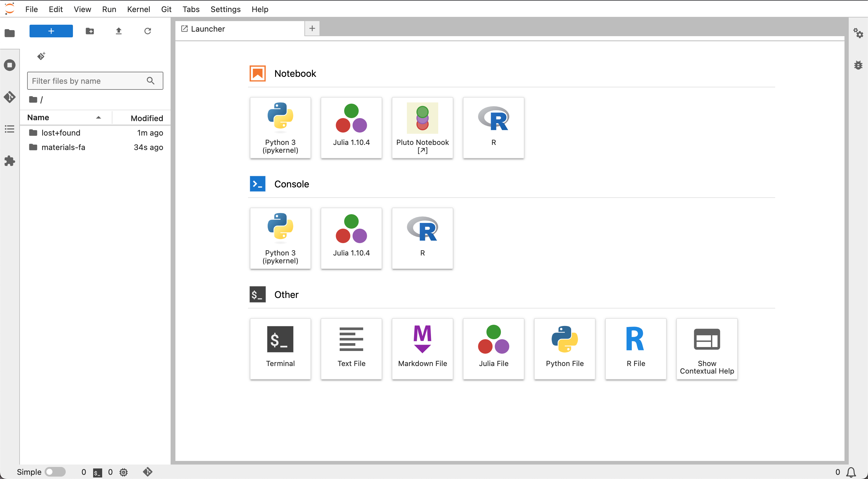Open Running Terminals and Kernels panel

pos(10,65)
